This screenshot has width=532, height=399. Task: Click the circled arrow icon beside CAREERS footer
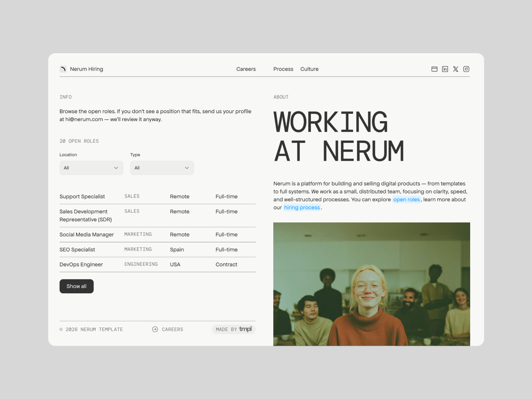pyautogui.click(x=155, y=329)
